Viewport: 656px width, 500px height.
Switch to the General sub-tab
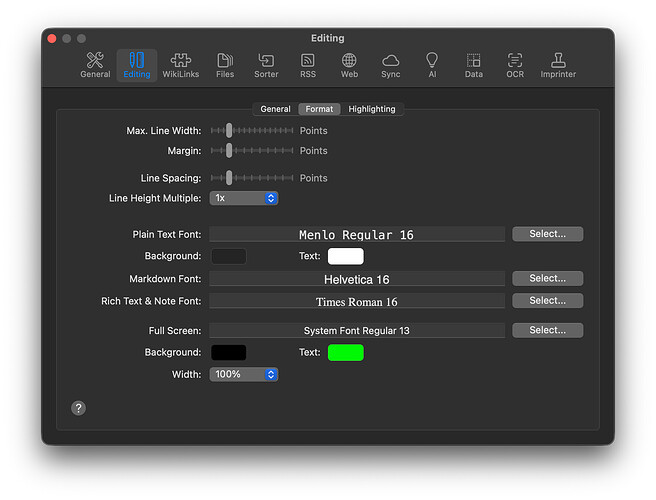click(x=275, y=109)
